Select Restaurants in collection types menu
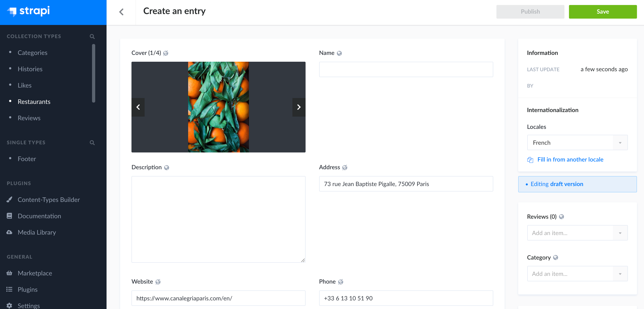This screenshot has width=644, height=309. (x=34, y=101)
